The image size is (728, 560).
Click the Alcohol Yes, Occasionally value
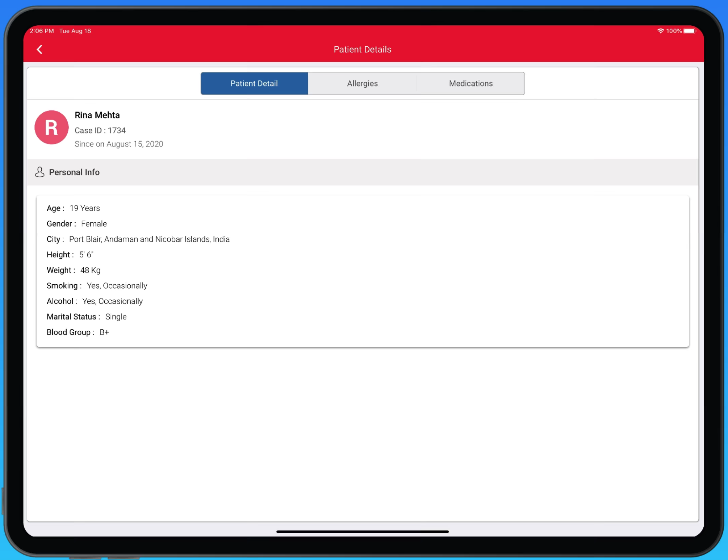point(112,301)
